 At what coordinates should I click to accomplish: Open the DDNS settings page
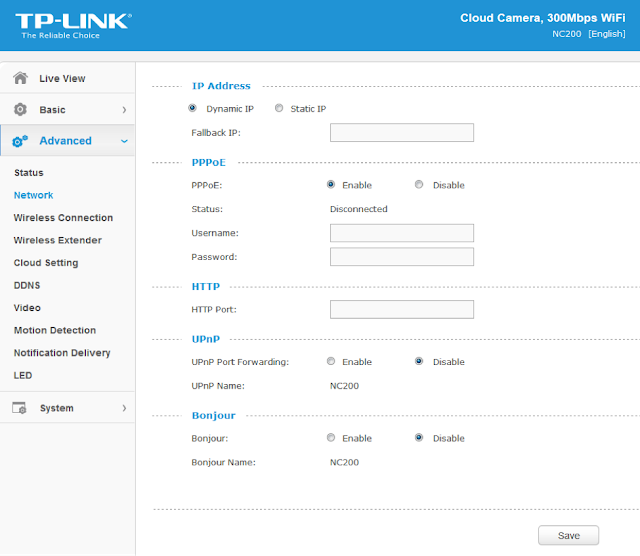coord(27,285)
